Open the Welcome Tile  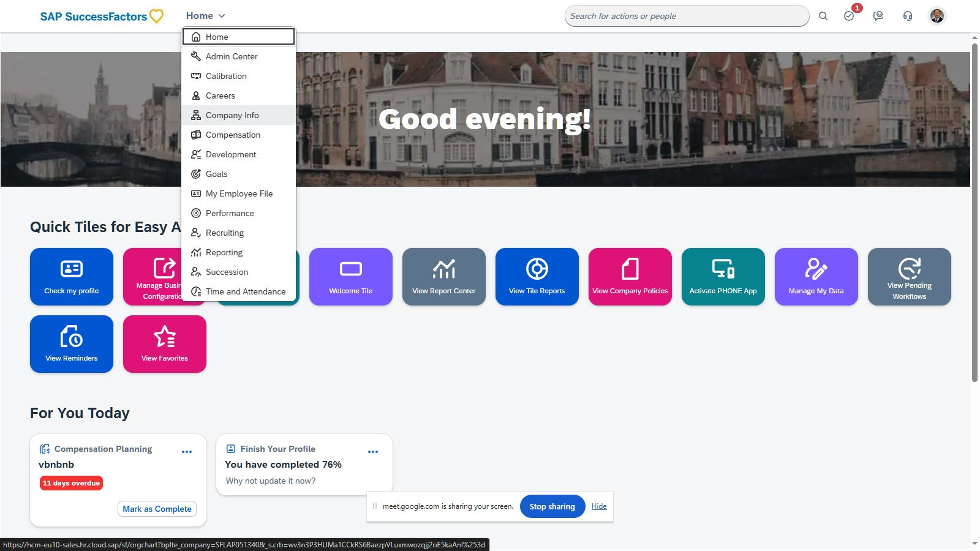coord(351,277)
